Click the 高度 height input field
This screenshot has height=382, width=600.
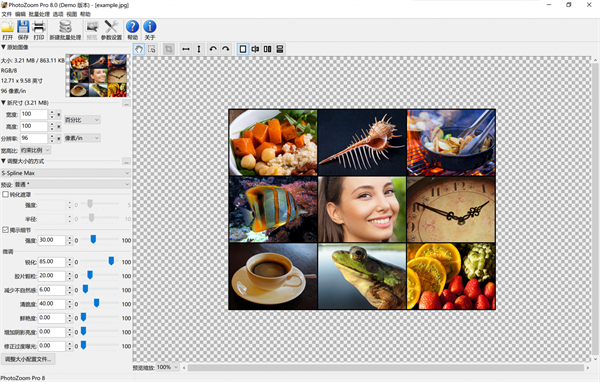pos(34,126)
